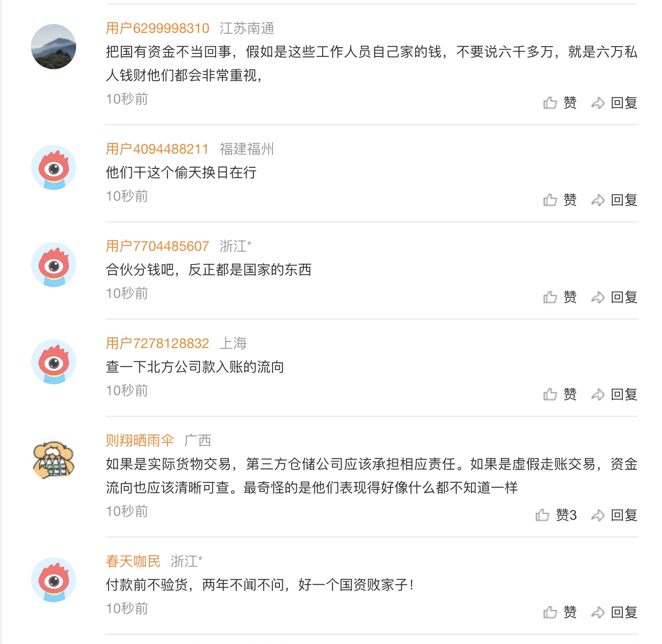This screenshot has width=662, height=644.
Task: Click 则翔晒雨伞's cartoon avatar
Action: (x=54, y=459)
